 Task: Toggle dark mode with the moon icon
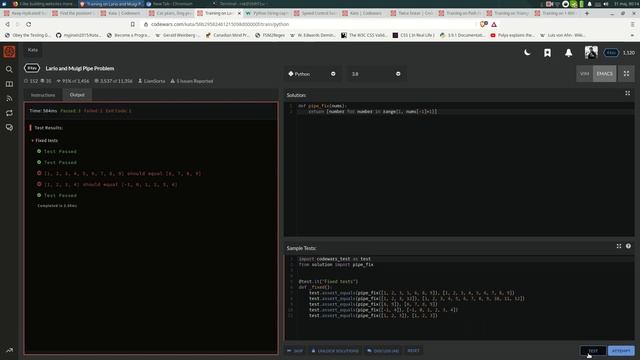pos(527,52)
